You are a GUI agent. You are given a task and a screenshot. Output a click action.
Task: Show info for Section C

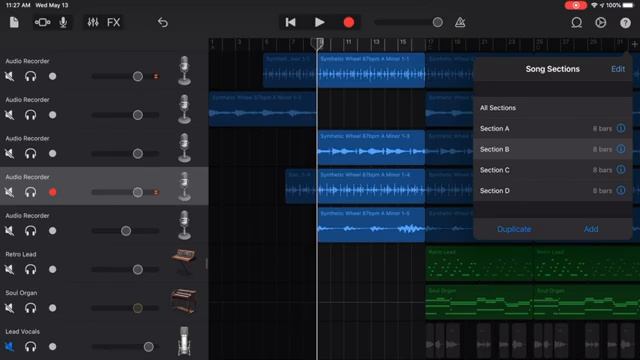point(621,169)
